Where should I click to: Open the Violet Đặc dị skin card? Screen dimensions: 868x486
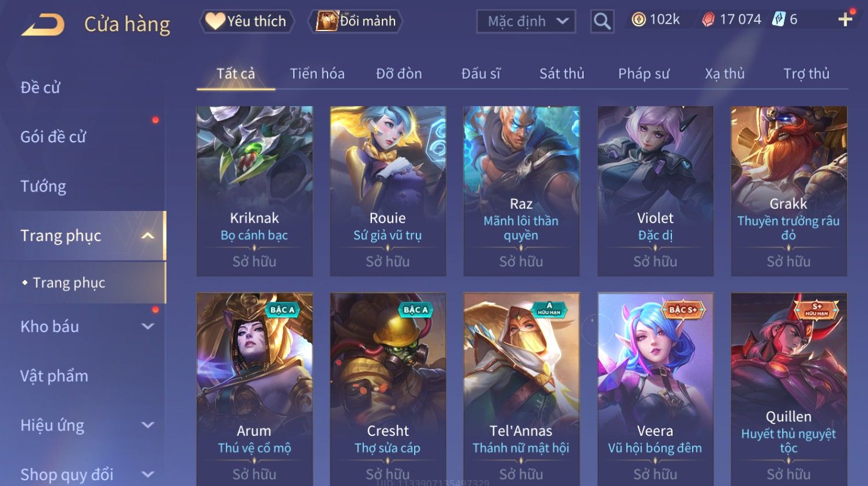(x=655, y=191)
